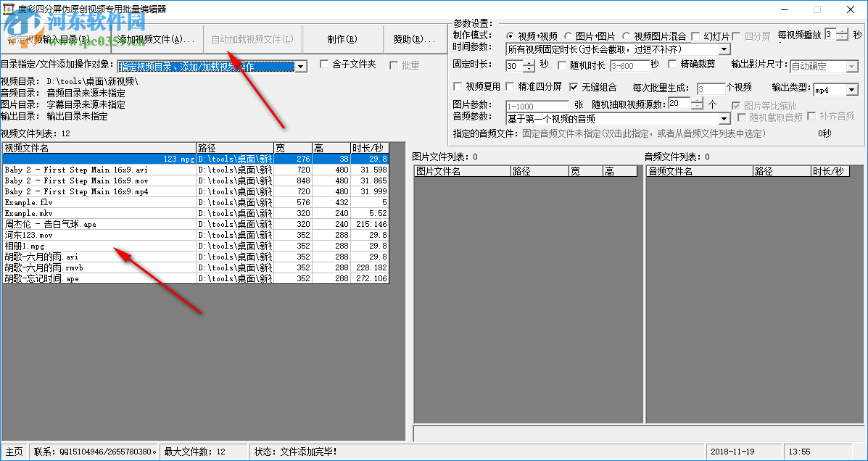This screenshot has height=461, width=868.
Task: Expand 时间参数 dropdown list
Action: click(724, 50)
